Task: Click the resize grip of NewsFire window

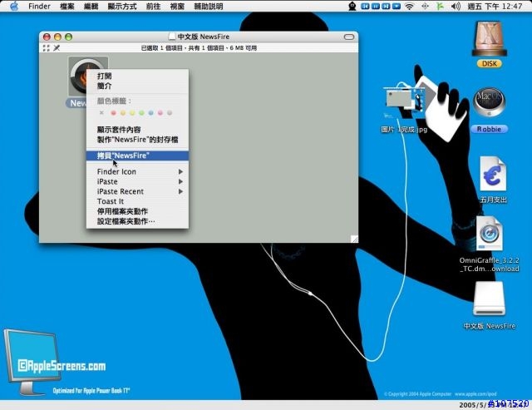Action: 354,239
